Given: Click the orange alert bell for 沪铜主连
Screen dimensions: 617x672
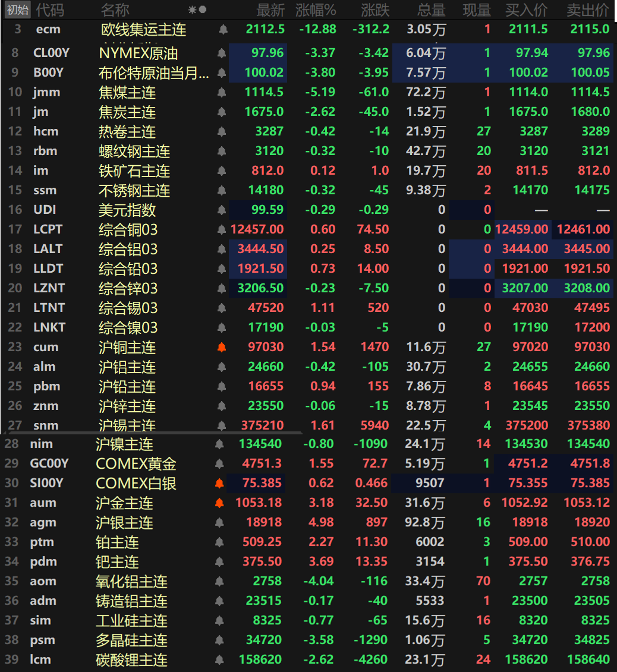Looking at the screenshot, I should (222, 348).
